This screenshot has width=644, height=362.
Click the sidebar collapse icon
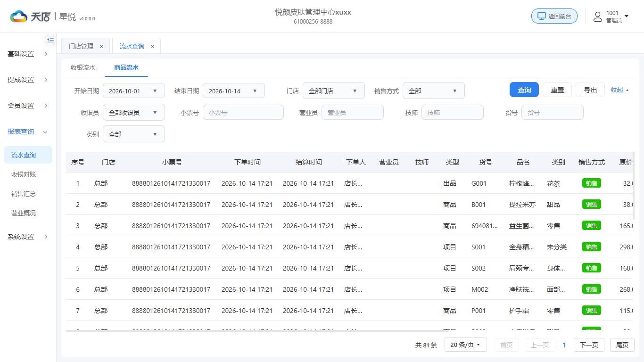point(50,40)
